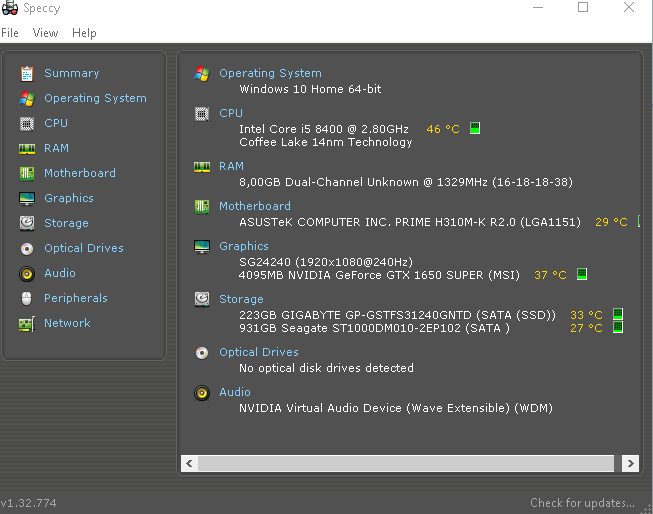
Task: Open the Help menu
Action: pyautogui.click(x=84, y=33)
